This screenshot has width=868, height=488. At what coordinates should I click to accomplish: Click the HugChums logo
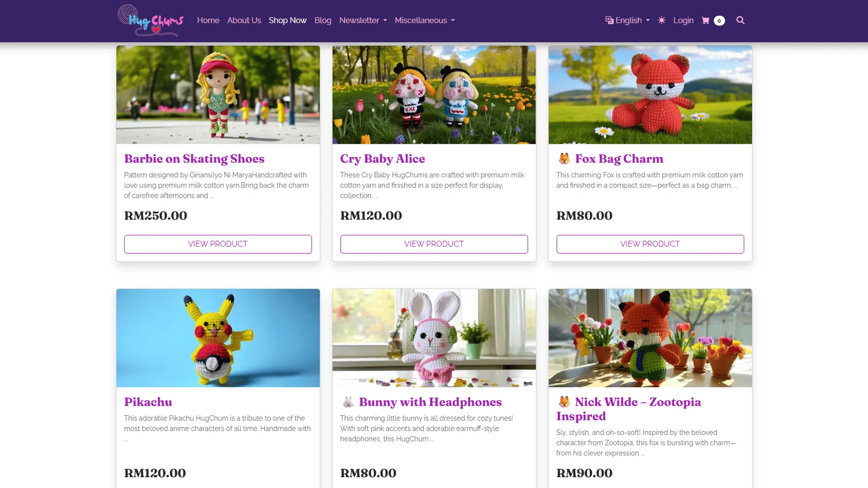click(151, 21)
